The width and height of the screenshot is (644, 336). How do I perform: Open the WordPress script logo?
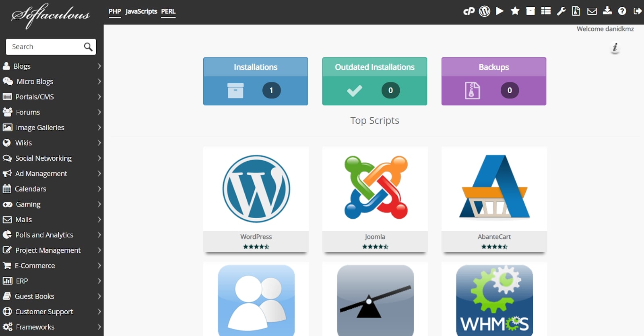pos(256,188)
